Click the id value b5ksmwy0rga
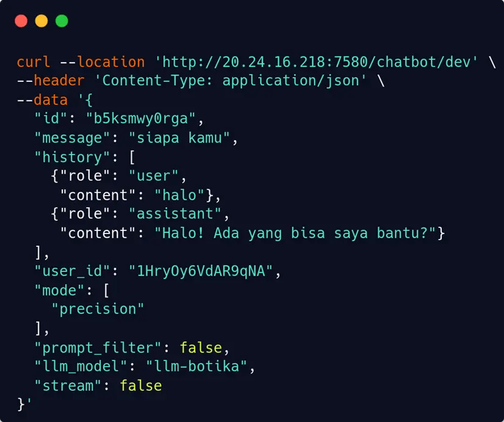Viewport: 504px width, 422px height. pos(141,118)
